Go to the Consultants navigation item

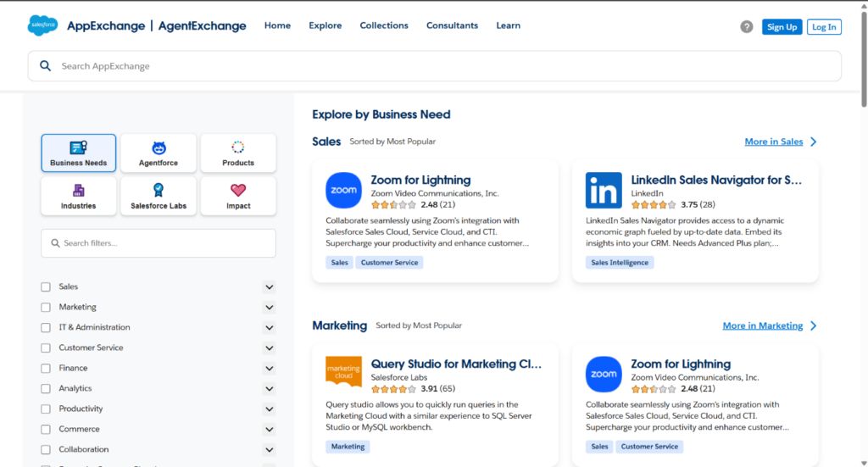(x=452, y=25)
